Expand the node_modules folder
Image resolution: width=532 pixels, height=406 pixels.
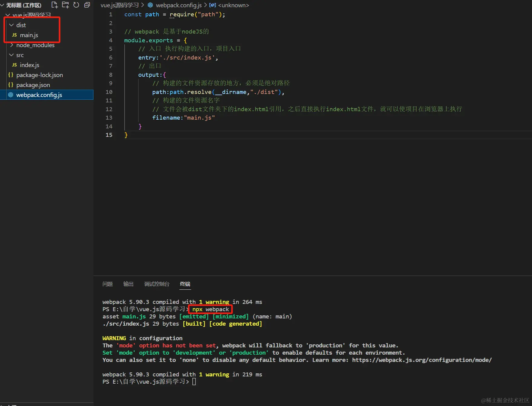coord(11,45)
